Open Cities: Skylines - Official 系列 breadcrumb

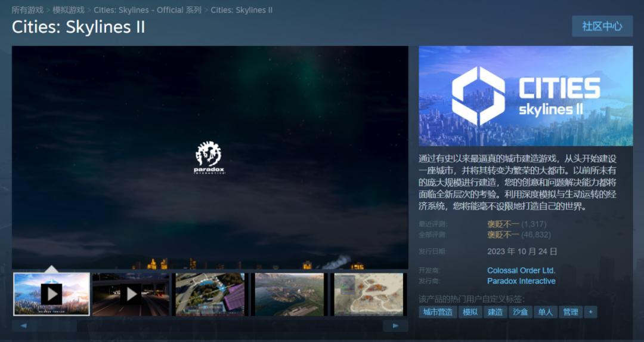click(148, 10)
